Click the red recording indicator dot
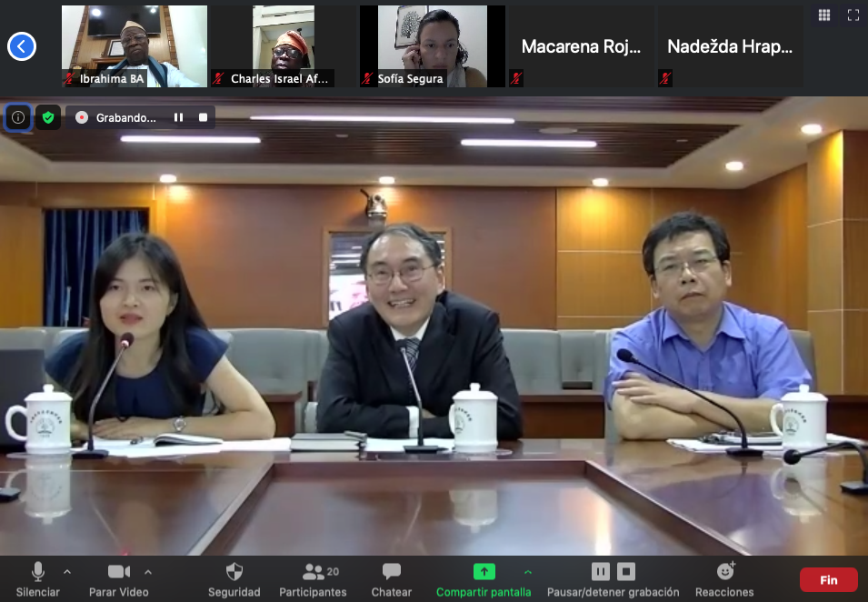Image resolution: width=868 pixels, height=602 pixels. tap(82, 117)
